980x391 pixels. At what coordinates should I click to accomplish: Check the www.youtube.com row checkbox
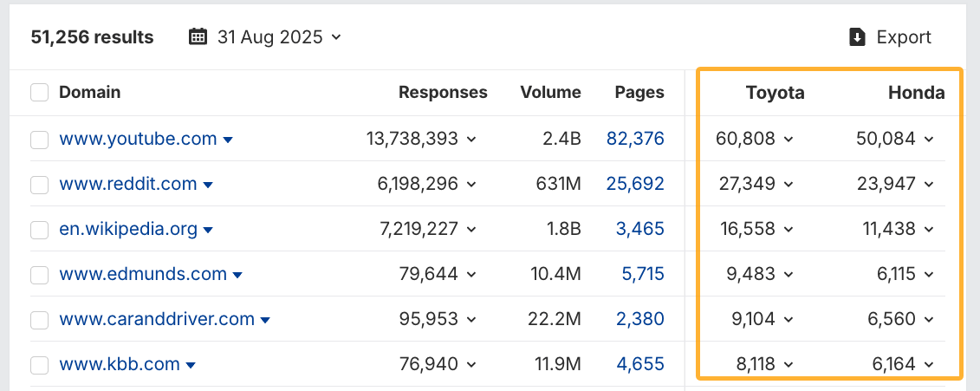pos(39,139)
